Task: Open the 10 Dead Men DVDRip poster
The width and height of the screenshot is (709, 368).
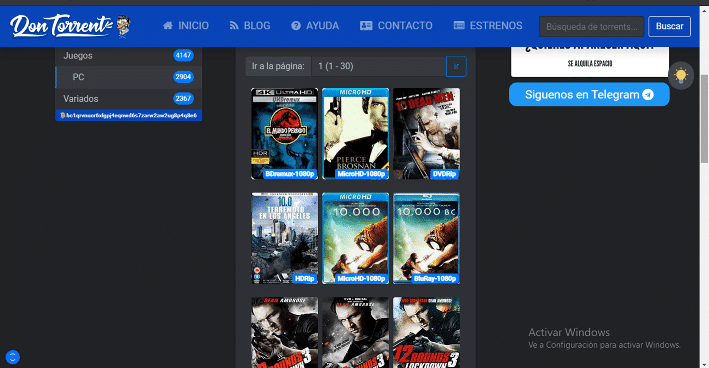Action: pos(426,134)
